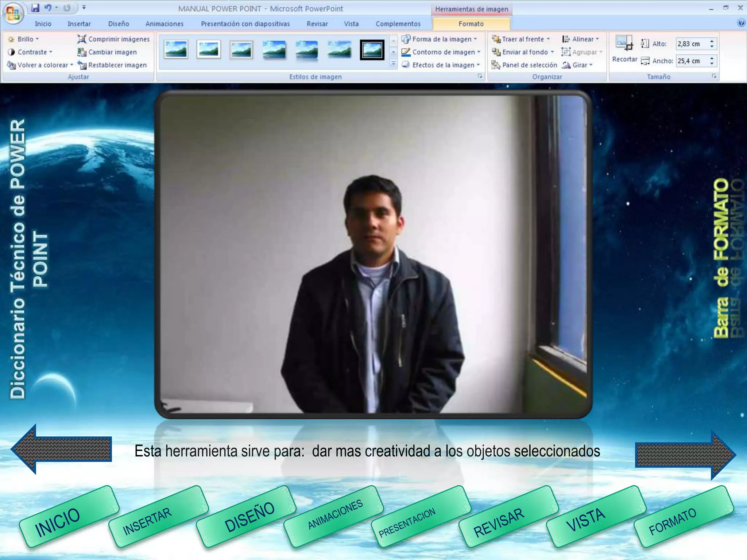The width and height of the screenshot is (747, 560).
Task: Switch to the Insertar tab
Action: click(79, 24)
